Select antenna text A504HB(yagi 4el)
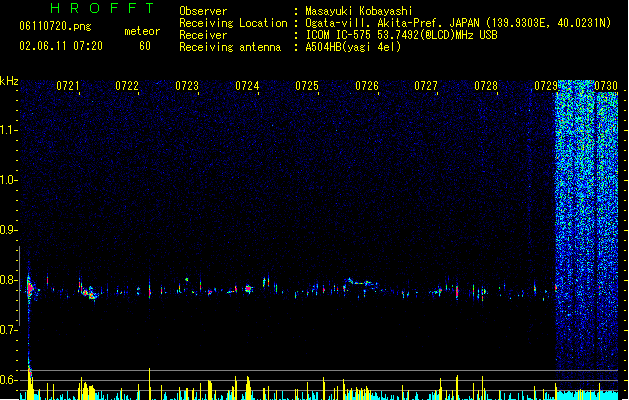The height and width of the screenshot is (400, 629). [x=353, y=47]
